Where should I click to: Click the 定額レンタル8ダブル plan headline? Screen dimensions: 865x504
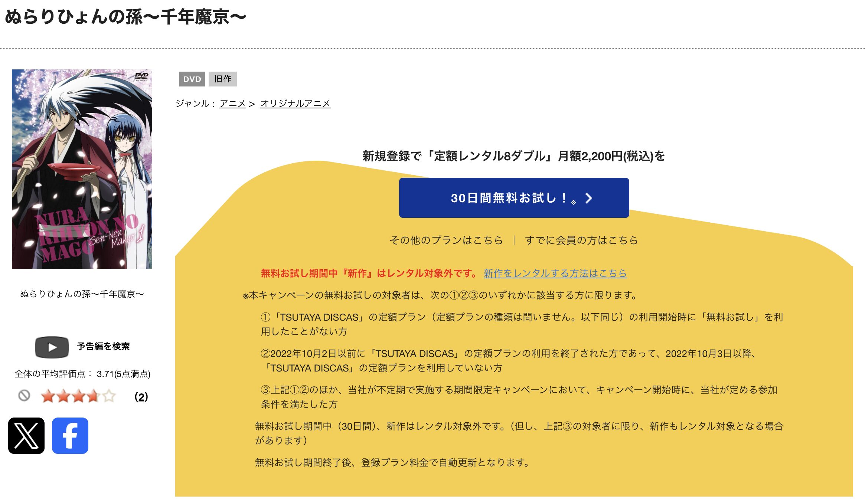514,156
